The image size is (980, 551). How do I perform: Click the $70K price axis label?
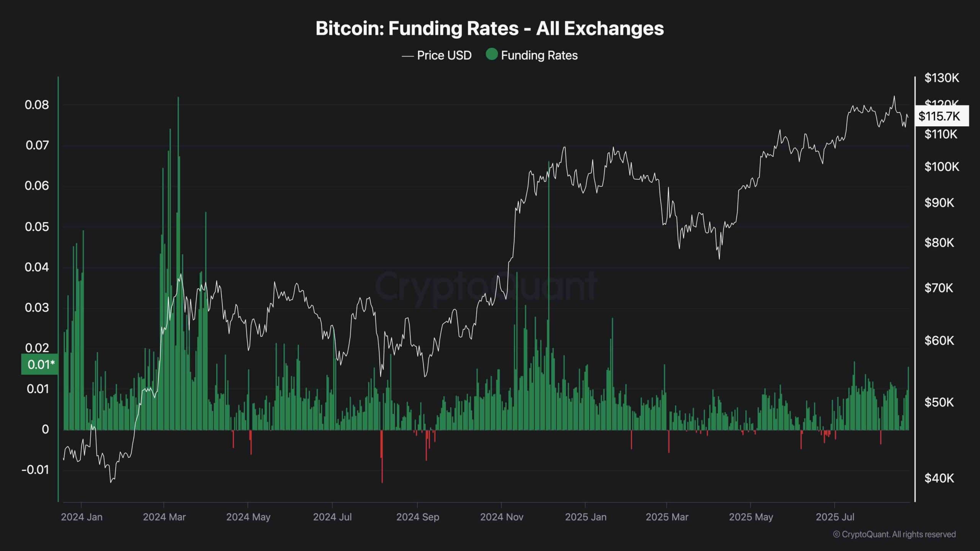[x=939, y=288]
